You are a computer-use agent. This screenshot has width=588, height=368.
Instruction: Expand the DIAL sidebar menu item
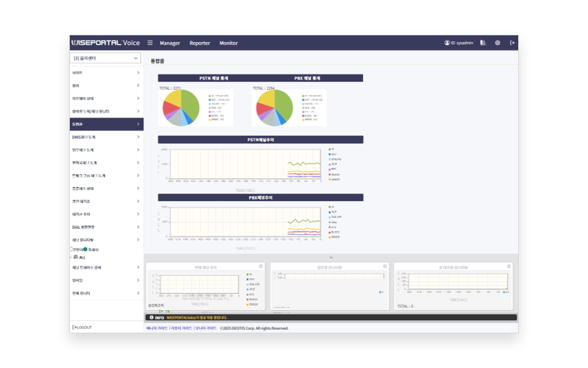click(x=106, y=227)
